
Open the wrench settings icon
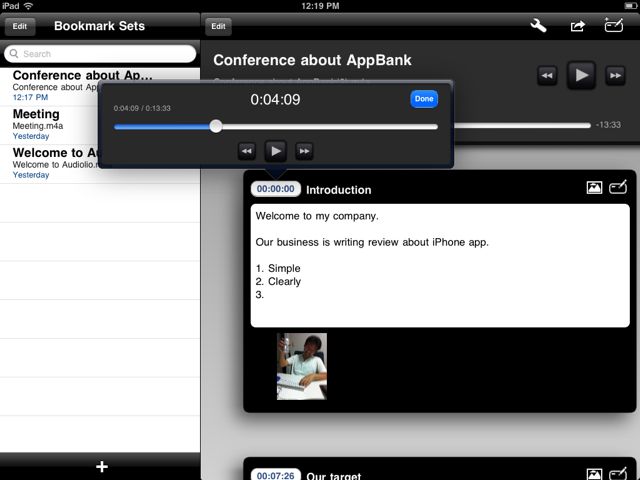[538, 26]
